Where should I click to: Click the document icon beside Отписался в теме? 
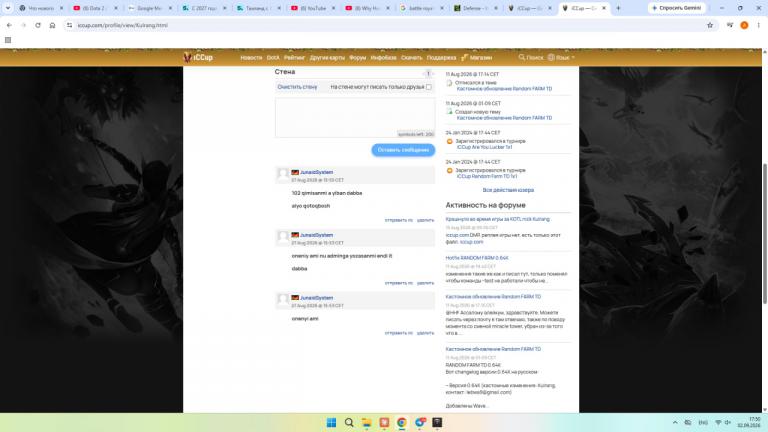coord(449,83)
